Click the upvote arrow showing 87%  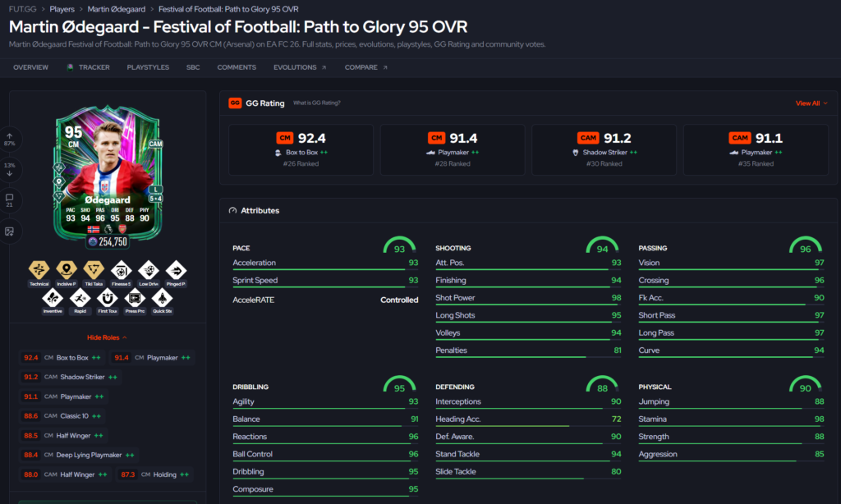click(x=10, y=139)
